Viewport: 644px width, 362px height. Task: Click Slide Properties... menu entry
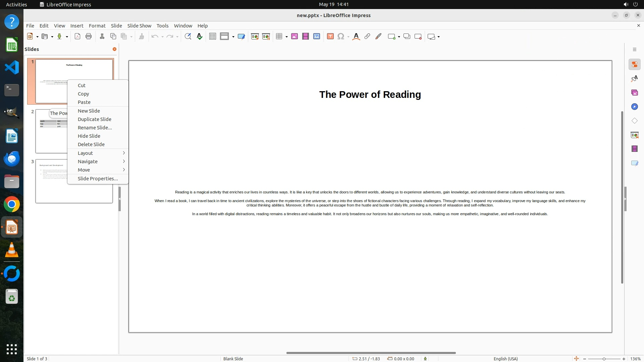click(98, 179)
